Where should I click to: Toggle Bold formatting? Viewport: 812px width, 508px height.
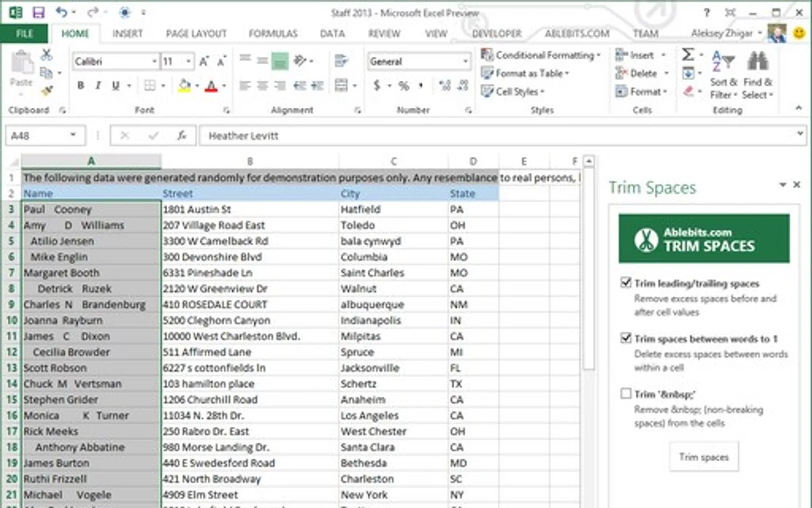click(81, 85)
